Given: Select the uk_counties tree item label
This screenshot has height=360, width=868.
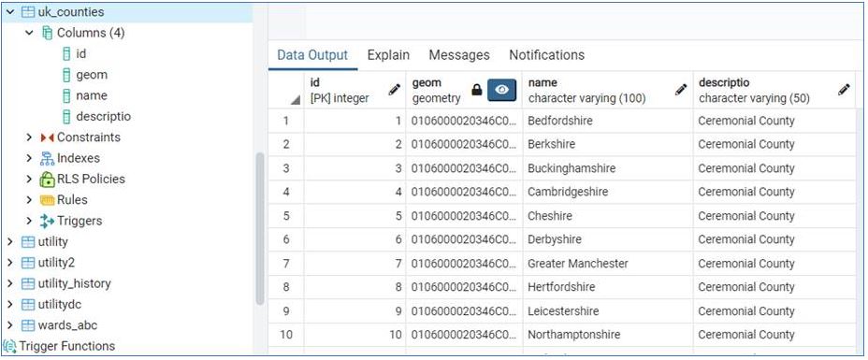Looking at the screenshot, I should tap(71, 11).
